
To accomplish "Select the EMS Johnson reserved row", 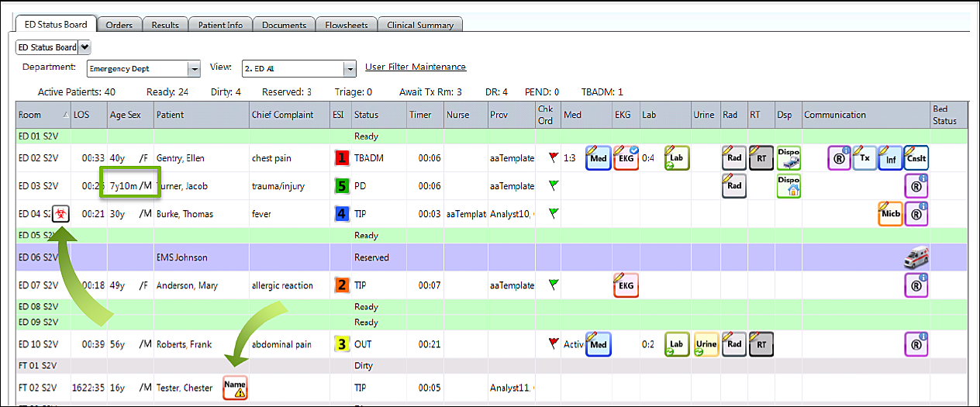I will [490, 257].
